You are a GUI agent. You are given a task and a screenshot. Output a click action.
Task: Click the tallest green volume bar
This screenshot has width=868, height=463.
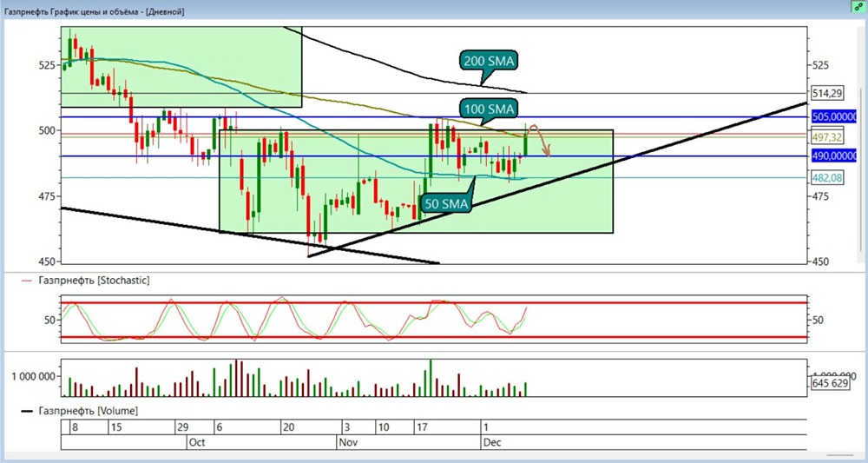[431, 378]
